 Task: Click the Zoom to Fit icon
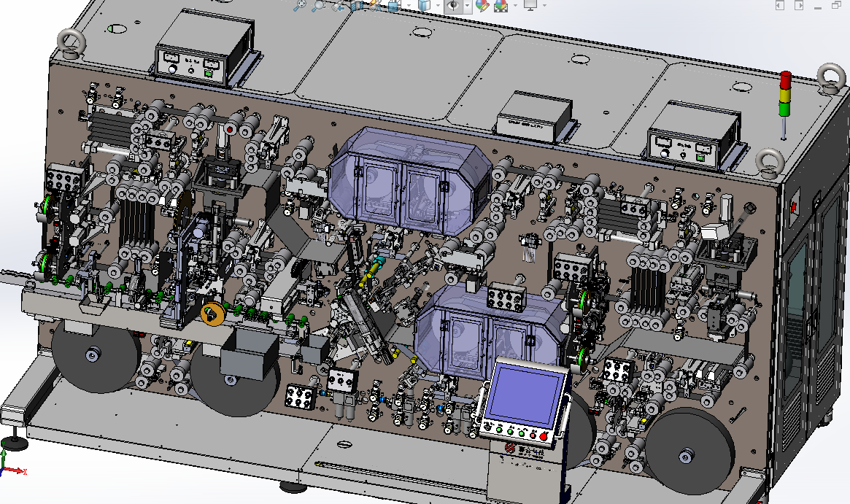coord(300,5)
